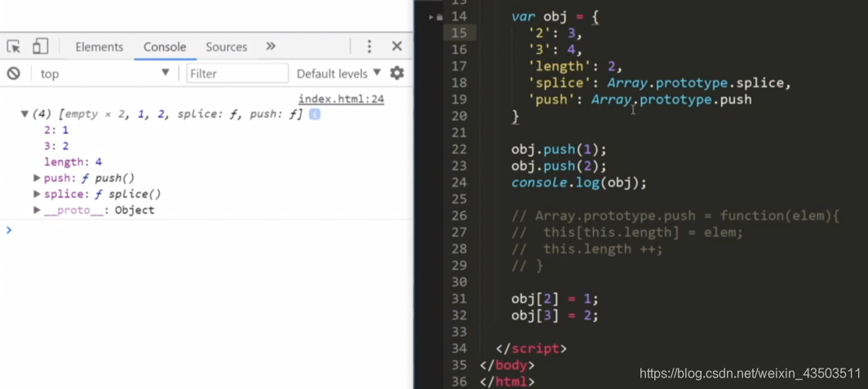This screenshot has width=868, height=389.
Task: Click commented Array.prototype.push function line
Action: [676, 216]
